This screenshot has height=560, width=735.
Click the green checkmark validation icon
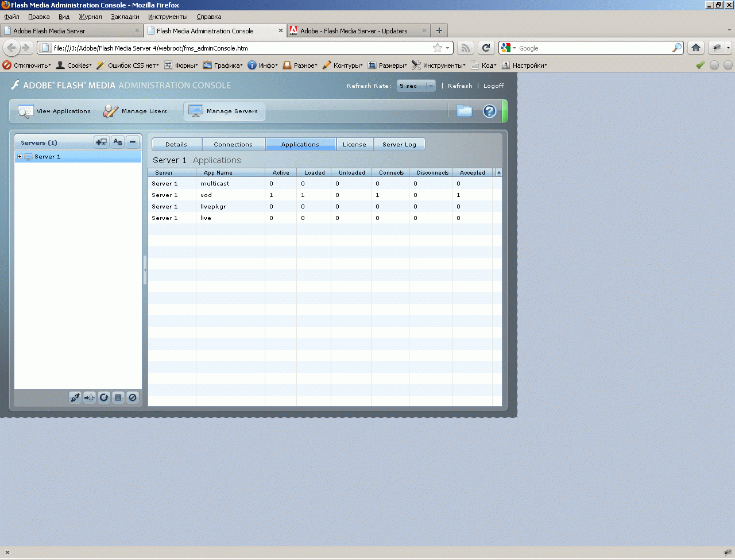(x=701, y=65)
